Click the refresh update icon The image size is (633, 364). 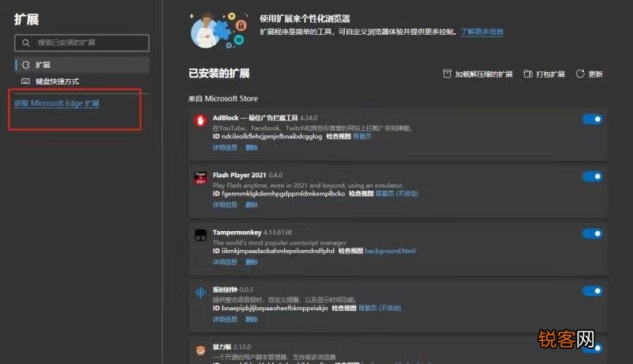[x=580, y=74]
